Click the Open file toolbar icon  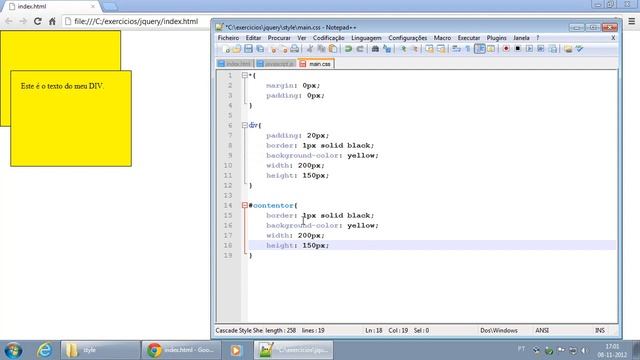[237, 49]
